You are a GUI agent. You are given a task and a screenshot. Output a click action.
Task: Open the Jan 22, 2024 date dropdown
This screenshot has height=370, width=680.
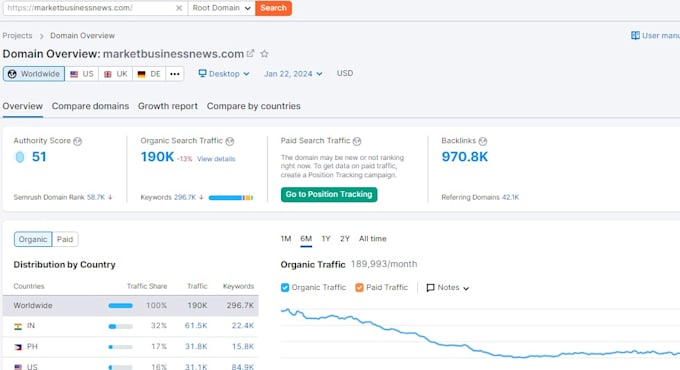pyautogui.click(x=293, y=74)
